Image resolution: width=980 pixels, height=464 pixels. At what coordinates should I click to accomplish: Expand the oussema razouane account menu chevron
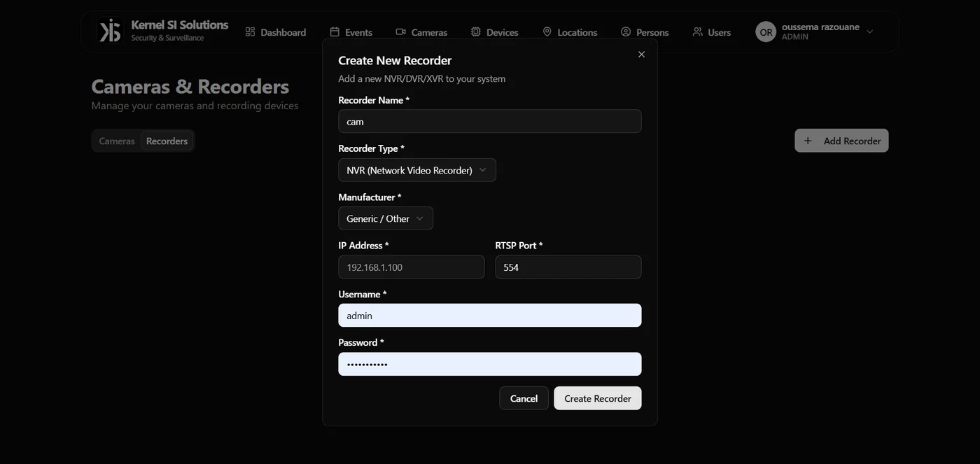click(x=869, y=31)
